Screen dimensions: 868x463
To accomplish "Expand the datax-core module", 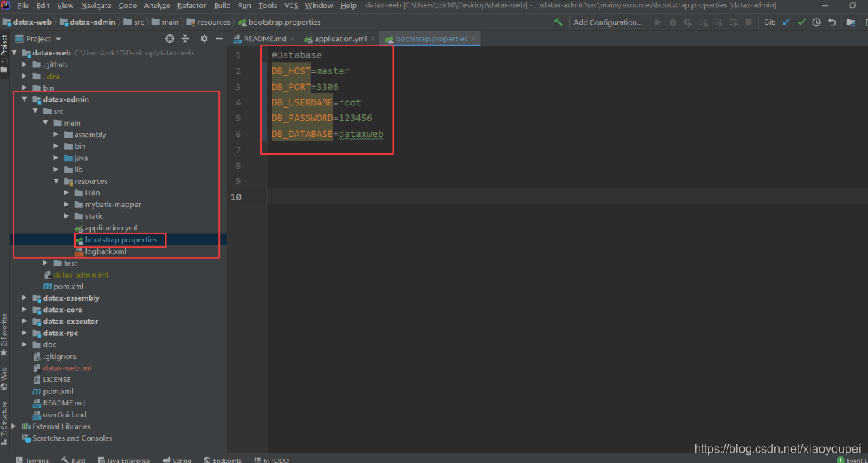I will pos(25,310).
